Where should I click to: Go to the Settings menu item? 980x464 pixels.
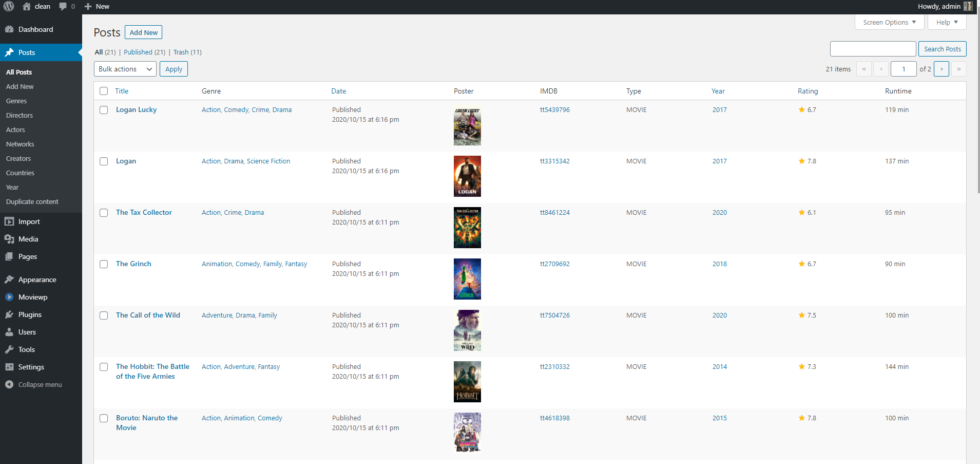[x=31, y=367]
